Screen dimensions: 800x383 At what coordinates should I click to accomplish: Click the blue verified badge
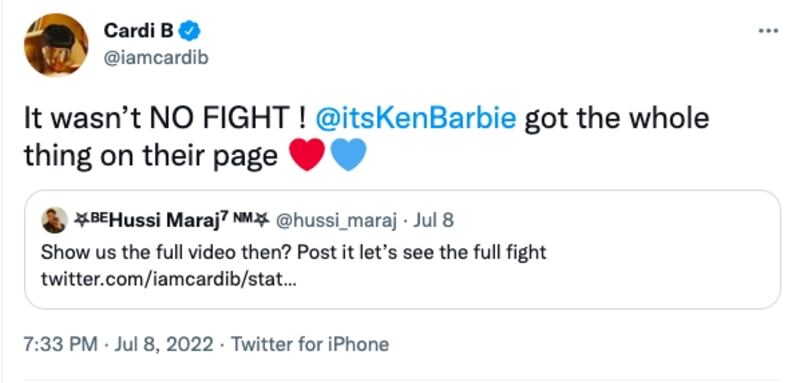tap(190, 32)
